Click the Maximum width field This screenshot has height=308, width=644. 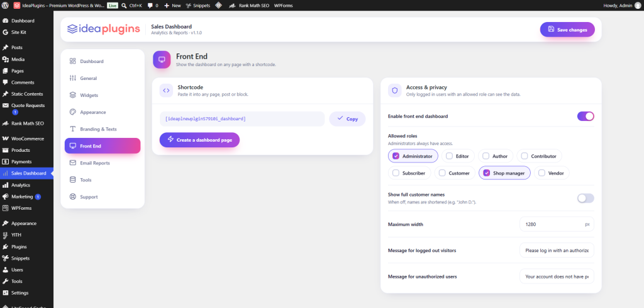pyautogui.click(x=557, y=224)
